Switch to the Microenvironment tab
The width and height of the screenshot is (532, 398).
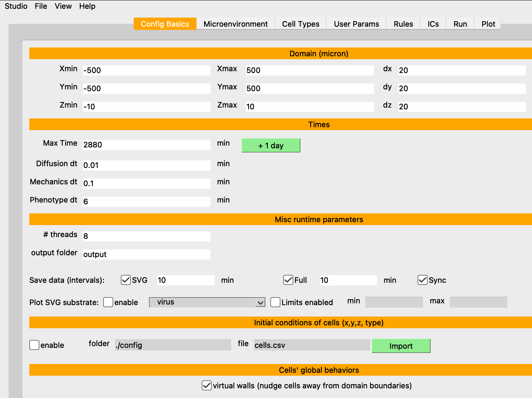pyautogui.click(x=235, y=24)
